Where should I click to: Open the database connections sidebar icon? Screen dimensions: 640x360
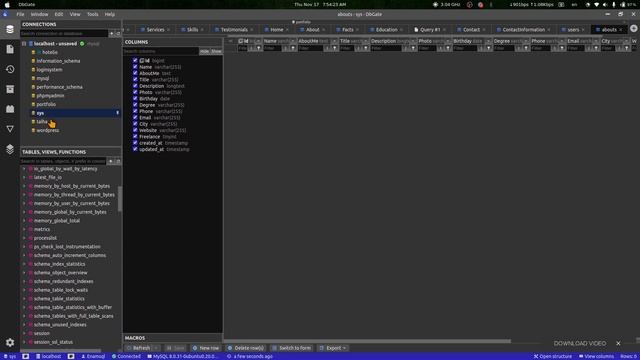(x=10, y=29)
